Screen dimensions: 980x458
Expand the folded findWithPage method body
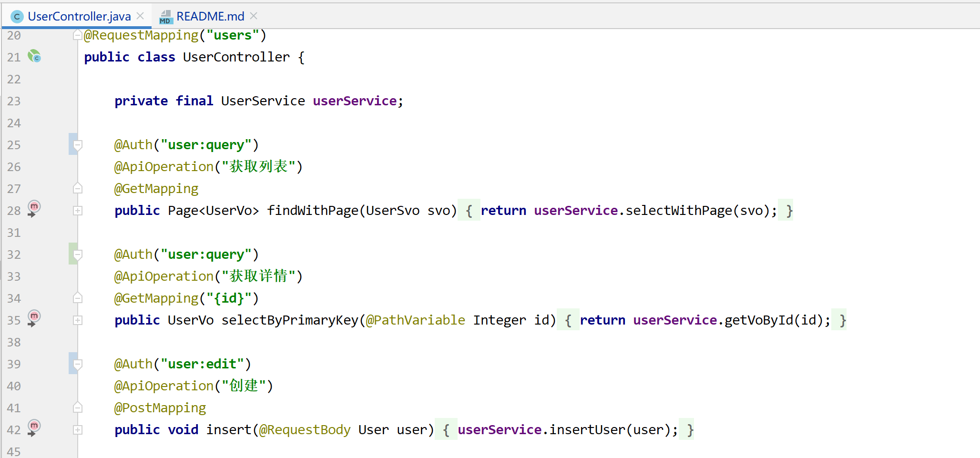78,211
